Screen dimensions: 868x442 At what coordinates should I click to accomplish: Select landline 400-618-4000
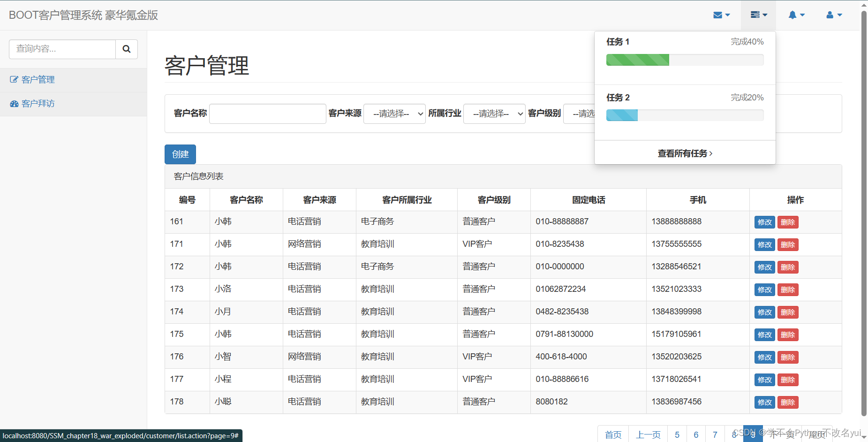point(561,357)
